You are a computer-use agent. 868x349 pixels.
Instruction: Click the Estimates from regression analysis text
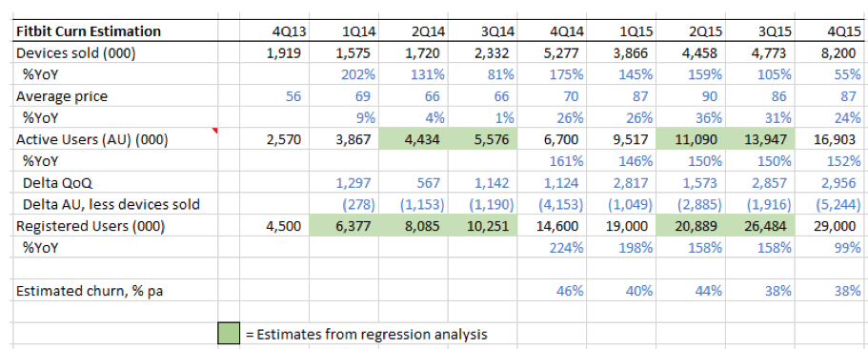[x=367, y=334]
